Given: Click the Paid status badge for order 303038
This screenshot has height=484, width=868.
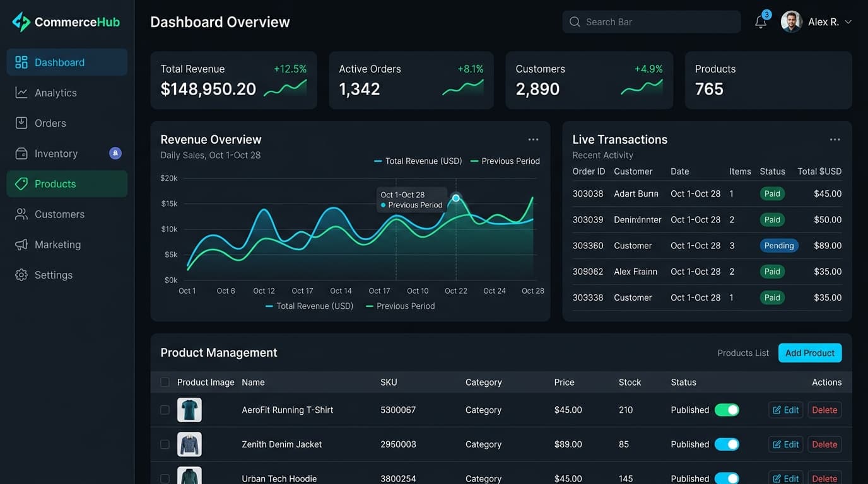Looking at the screenshot, I should pyautogui.click(x=772, y=193).
